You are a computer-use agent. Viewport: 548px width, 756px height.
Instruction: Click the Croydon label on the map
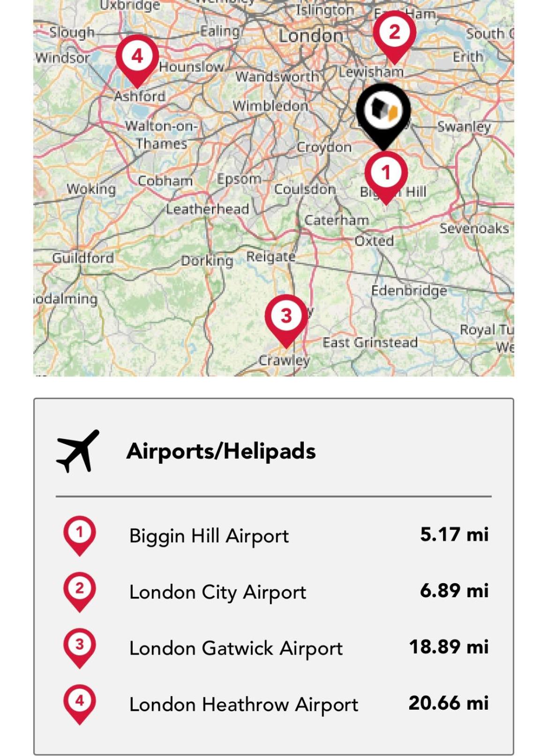click(324, 147)
